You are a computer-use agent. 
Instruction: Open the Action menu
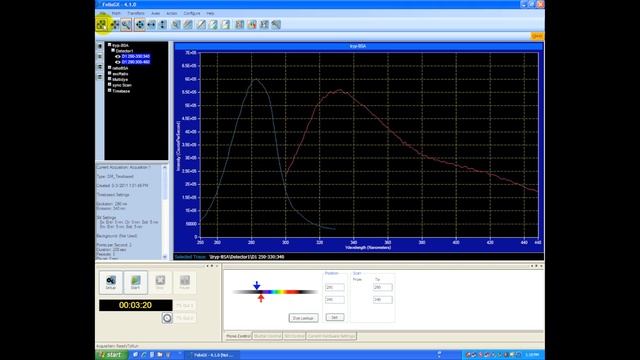[x=172, y=13]
